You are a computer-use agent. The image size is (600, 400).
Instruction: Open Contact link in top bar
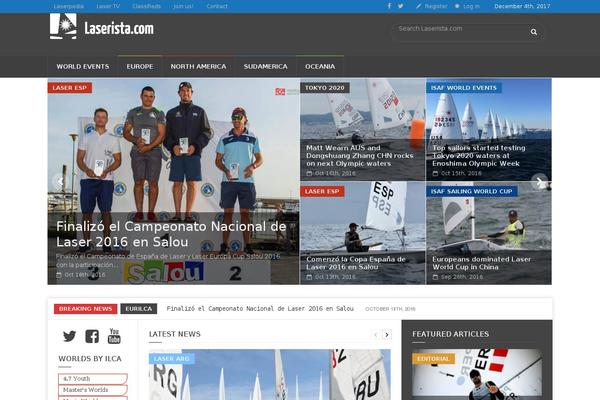point(217,6)
